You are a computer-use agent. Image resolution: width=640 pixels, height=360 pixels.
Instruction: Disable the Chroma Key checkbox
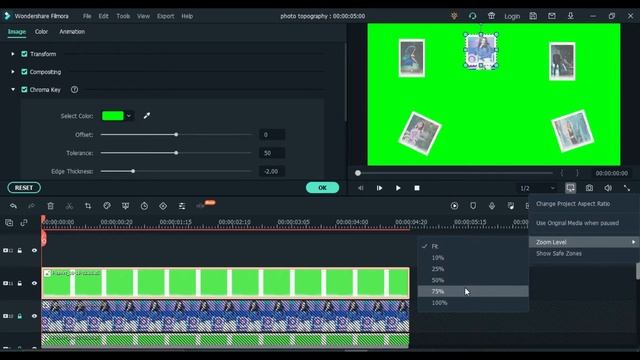(24, 90)
